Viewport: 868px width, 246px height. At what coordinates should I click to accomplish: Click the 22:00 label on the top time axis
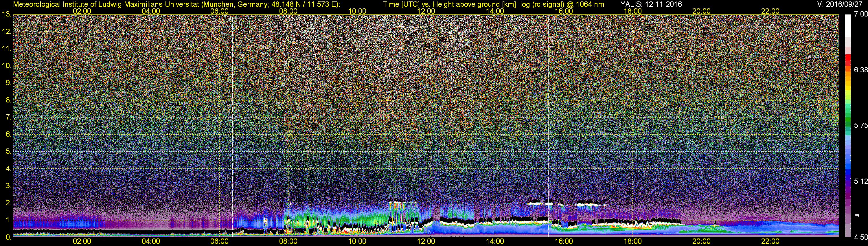click(770, 11)
